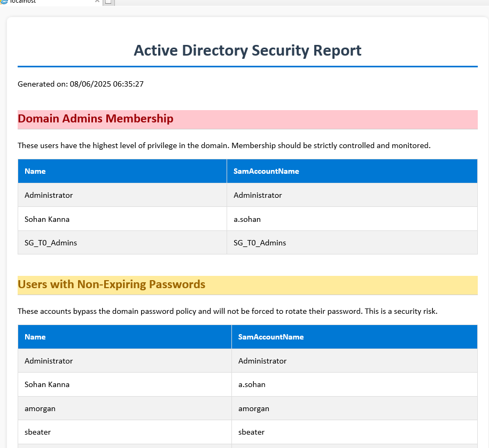
Task: Select Sohan Kanna name in Domain Admins table
Action: pyautogui.click(x=47, y=219)
